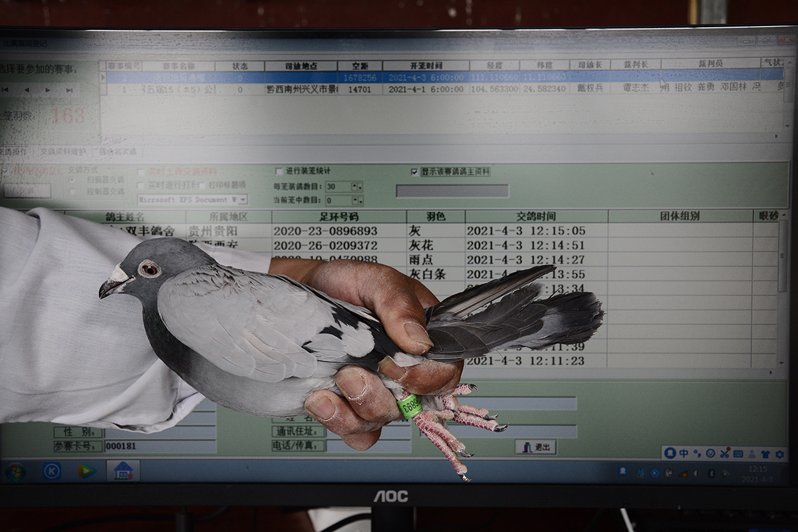Screen dimensions: 798x532
Task: Switch to the 交鸽资料维护 tab
Action: point(63,152)
